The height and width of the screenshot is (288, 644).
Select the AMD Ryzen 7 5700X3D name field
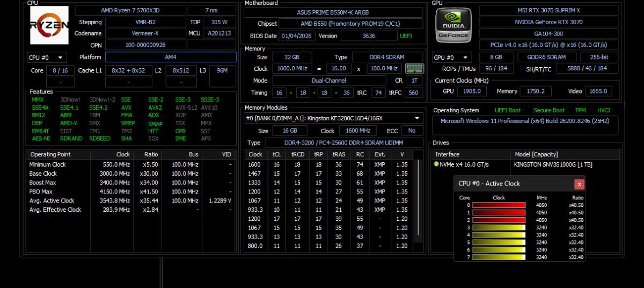pyautogui.click(x=129, y=10)
